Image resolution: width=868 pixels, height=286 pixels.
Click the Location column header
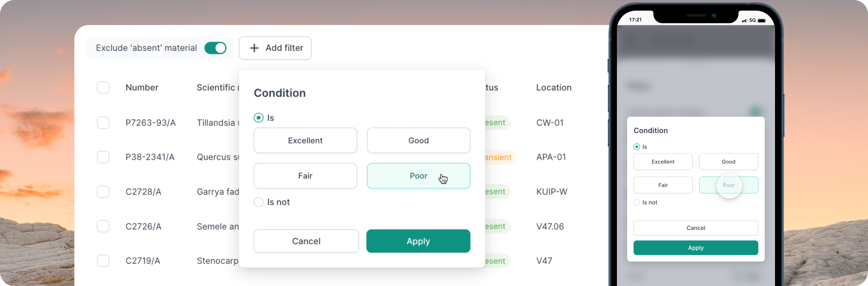554,87
